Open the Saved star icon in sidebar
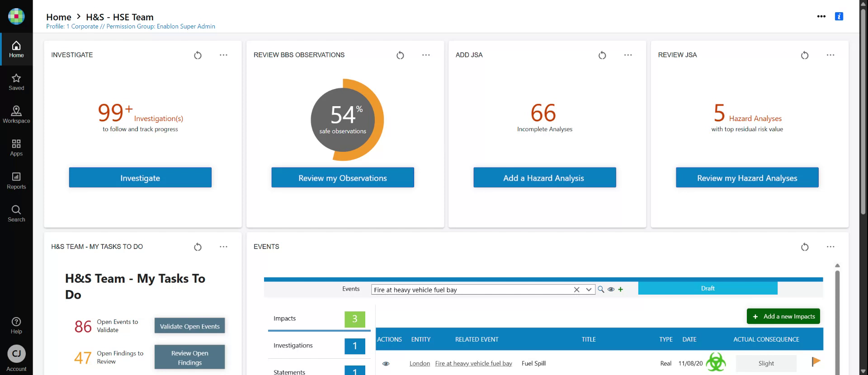This screenshot has width=868, height=375. pyautogui.click(x=16, y=82)
